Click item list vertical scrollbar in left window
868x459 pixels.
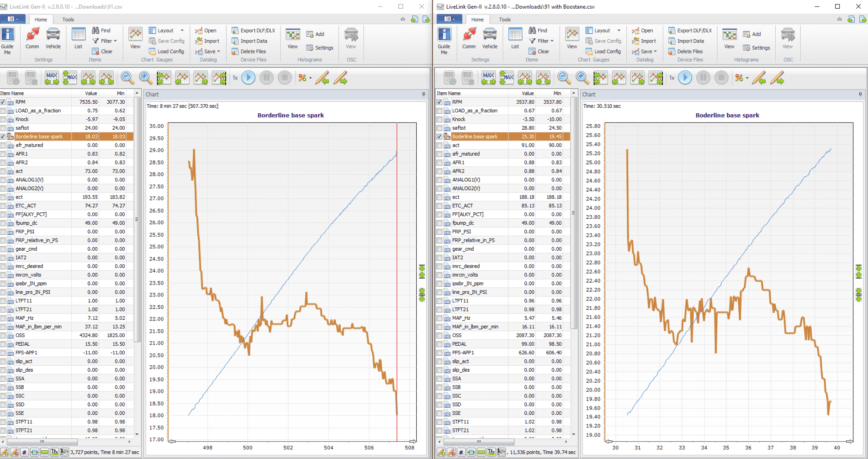coord(137,219)
